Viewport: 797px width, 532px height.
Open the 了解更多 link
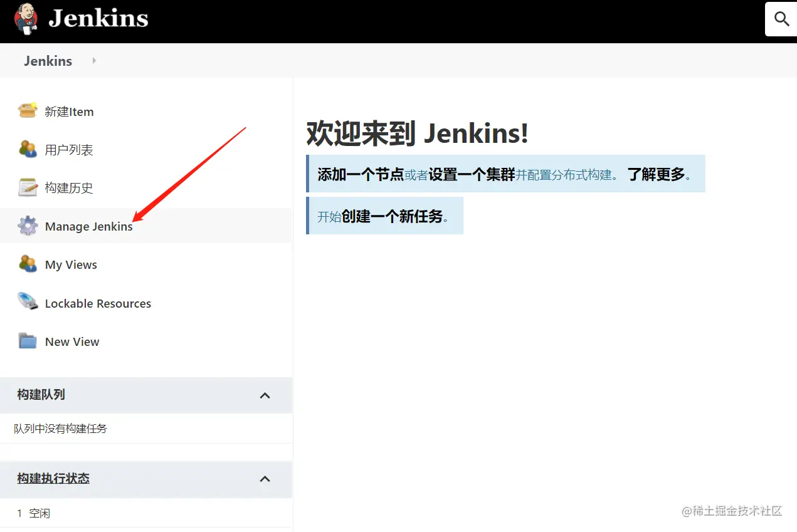click(x=656, y=174)
